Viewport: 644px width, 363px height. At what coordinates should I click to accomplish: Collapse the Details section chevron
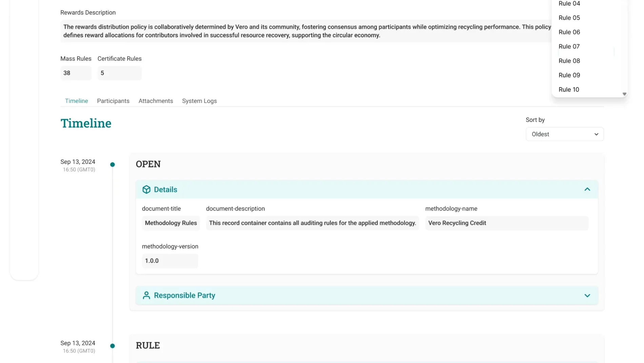click(x=587, y=189)
